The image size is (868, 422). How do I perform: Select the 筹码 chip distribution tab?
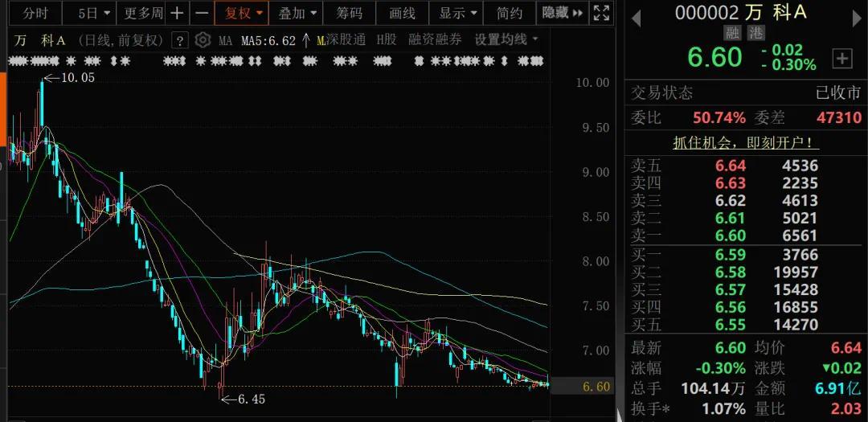tap(350, 14)
